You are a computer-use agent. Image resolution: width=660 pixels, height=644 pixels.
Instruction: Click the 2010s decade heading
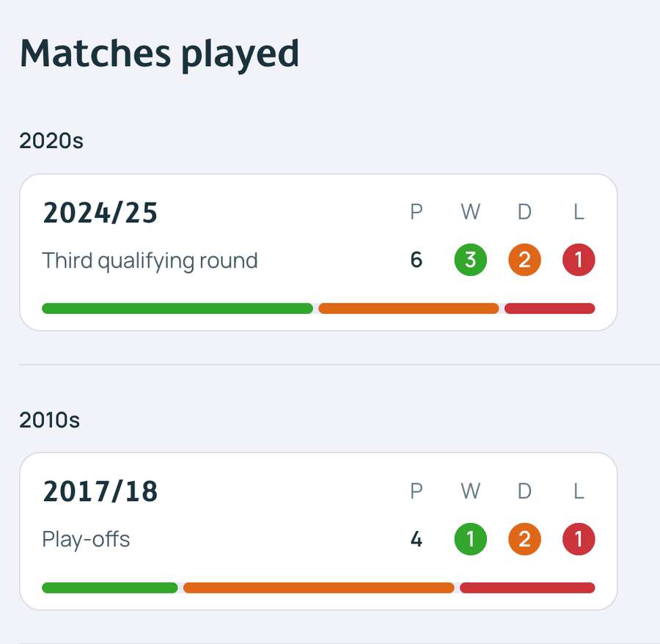pyautogui.click(x=51, y=420)
